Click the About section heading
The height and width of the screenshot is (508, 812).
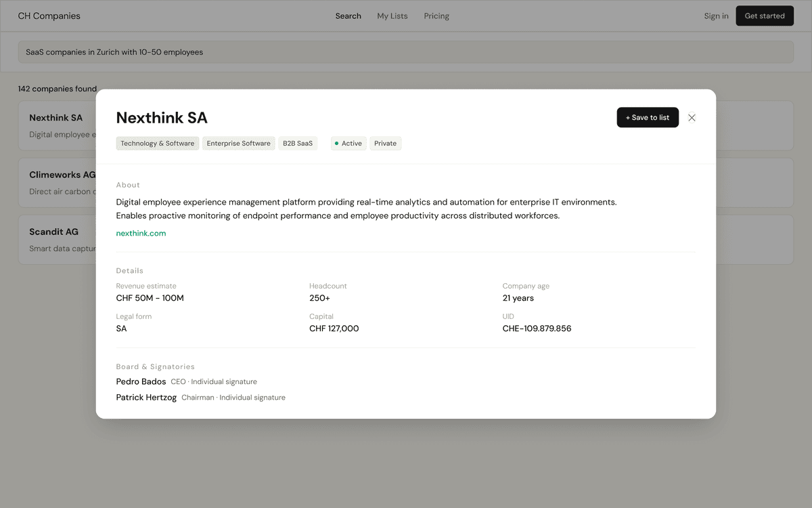pyautogui.click(x=128, y=185)
